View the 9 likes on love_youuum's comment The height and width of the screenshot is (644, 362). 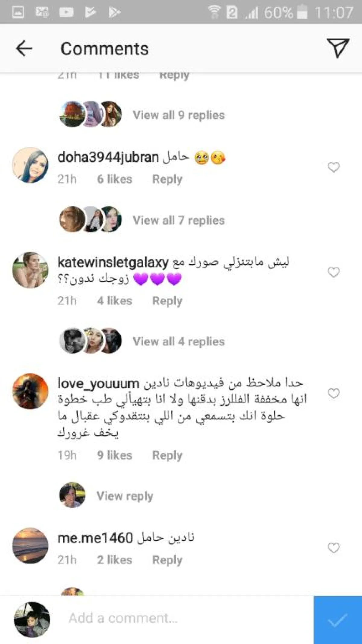tap(115, 455)
